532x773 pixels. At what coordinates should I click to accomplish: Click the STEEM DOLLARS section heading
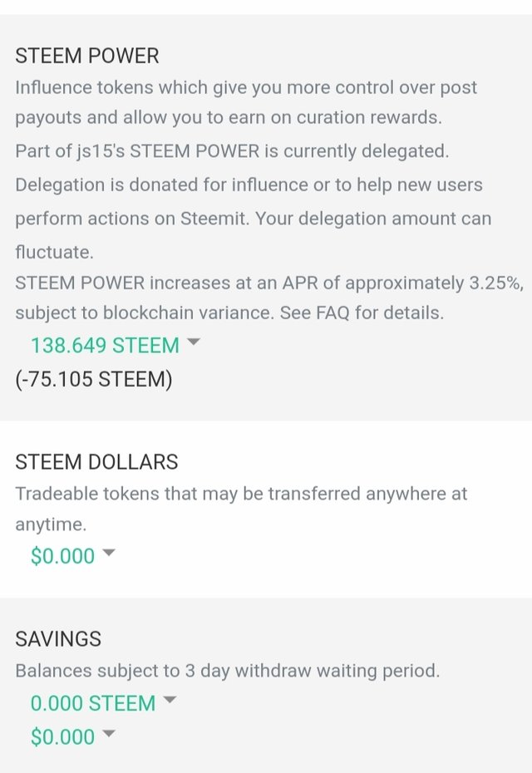point(96,461)
